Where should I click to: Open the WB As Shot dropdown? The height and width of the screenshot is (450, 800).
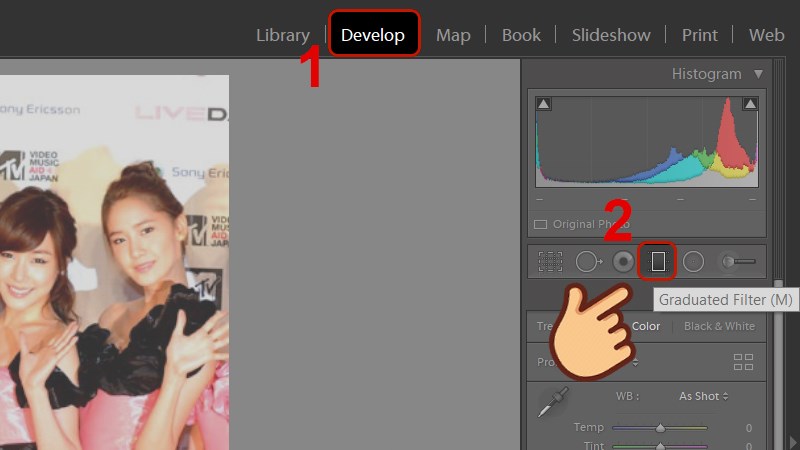[704, 396]
